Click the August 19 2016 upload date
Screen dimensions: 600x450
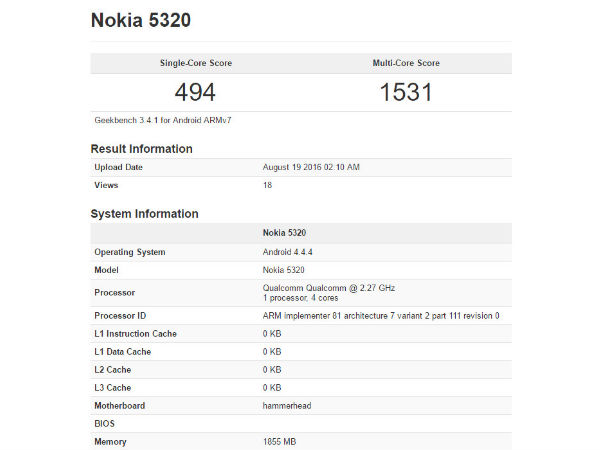click(310, 167)
